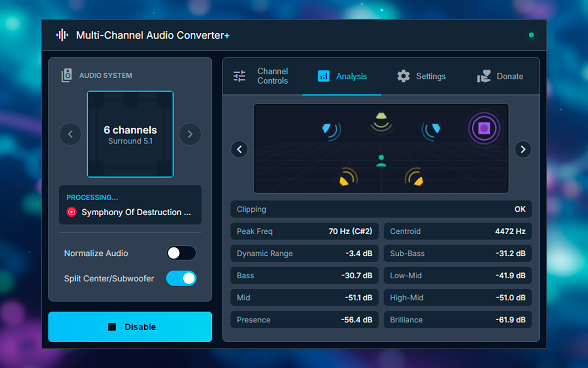Show previous visualization with left arrow

point(239,149)
